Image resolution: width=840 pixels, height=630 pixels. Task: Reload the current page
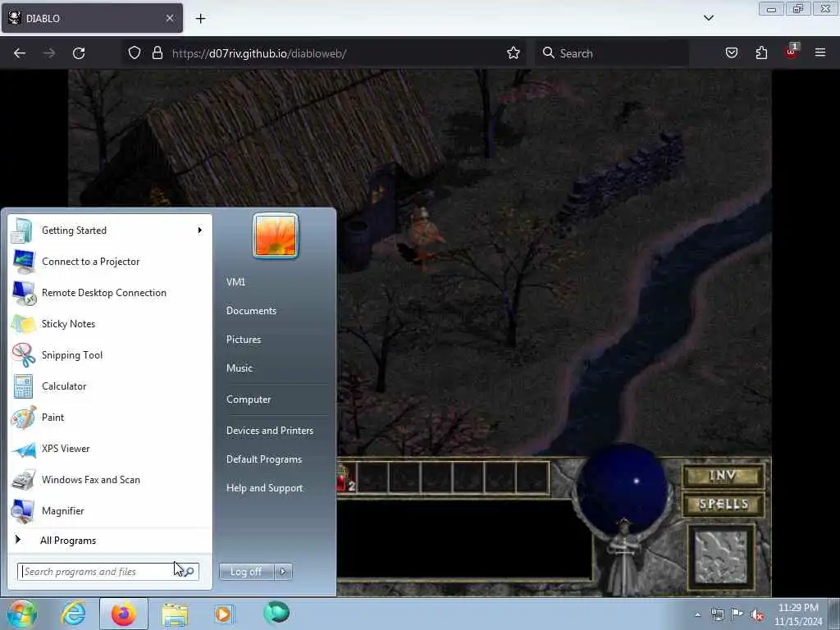point(79,53)
